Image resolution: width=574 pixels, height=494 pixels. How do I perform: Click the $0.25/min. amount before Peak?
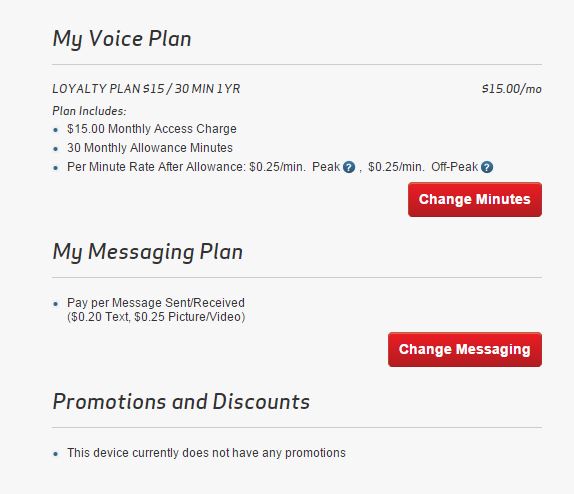pyautogui.click(x=277, y=167)
